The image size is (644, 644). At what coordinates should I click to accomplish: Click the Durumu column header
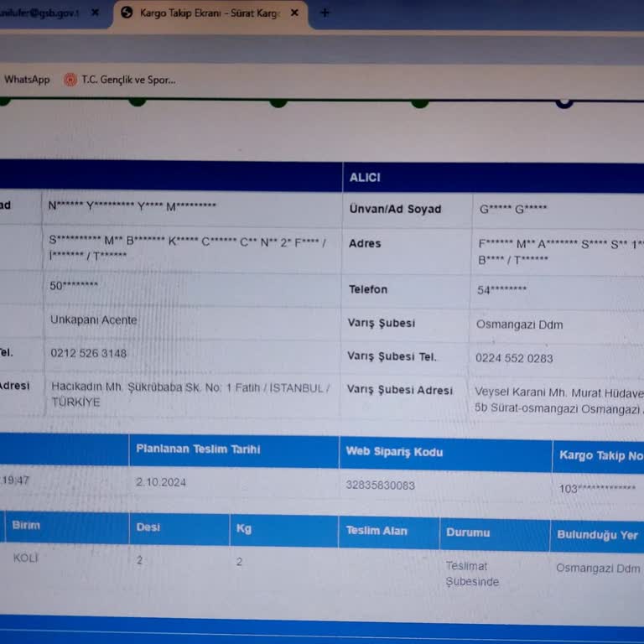[468, 532]
